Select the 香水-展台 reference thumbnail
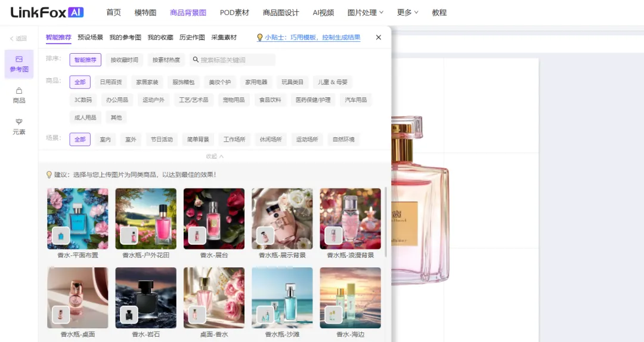 (214, 218)
